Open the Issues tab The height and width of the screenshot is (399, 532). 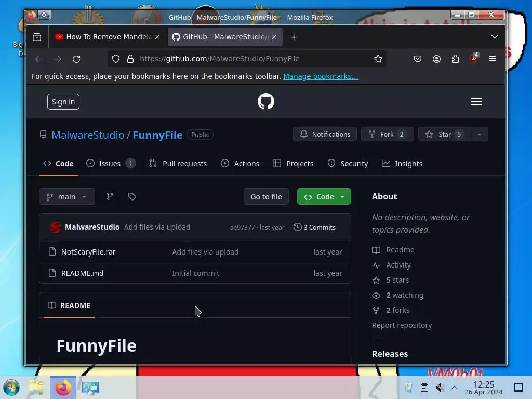(111, 164)
